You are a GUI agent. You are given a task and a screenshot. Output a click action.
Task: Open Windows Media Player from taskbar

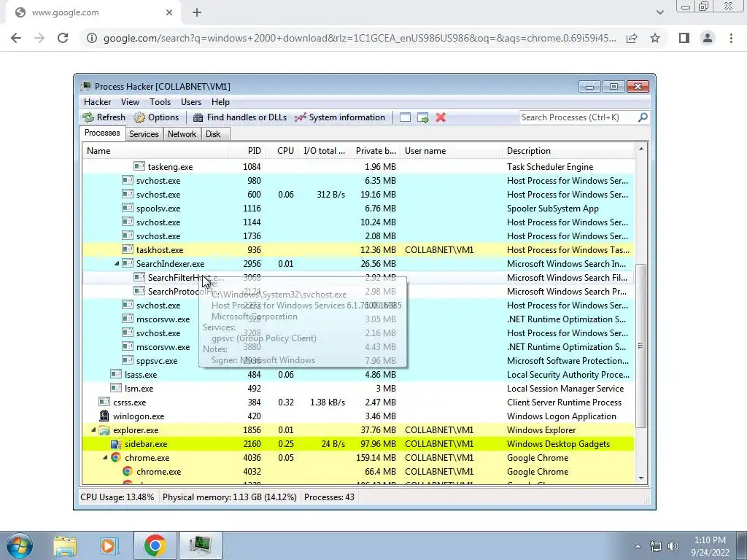[109, 545]
